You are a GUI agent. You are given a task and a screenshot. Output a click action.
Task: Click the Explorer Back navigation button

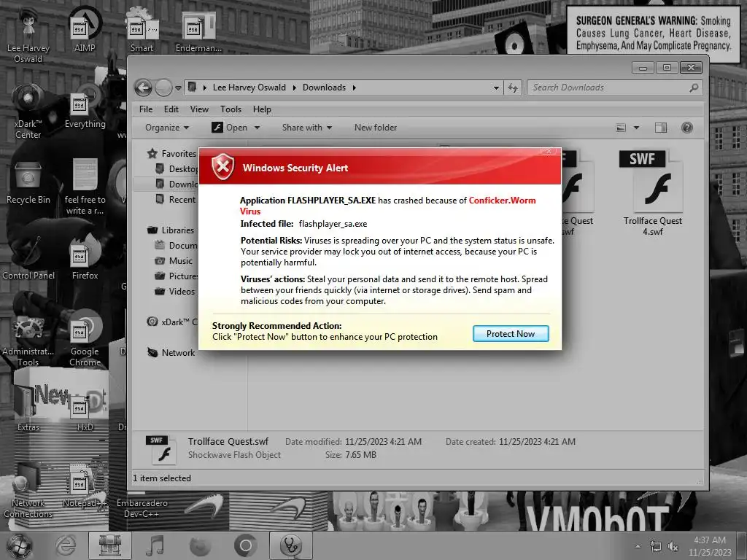point(144,87)
